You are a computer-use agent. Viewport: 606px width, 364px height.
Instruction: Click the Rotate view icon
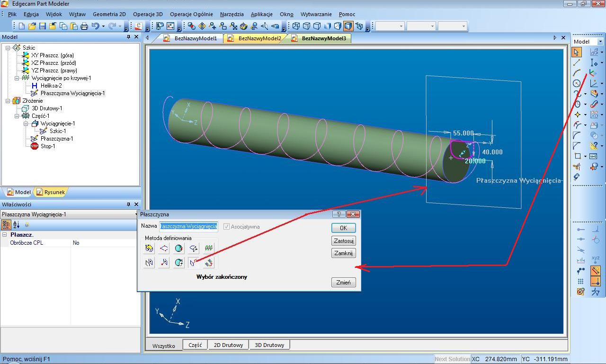click(x=244, y=26)
